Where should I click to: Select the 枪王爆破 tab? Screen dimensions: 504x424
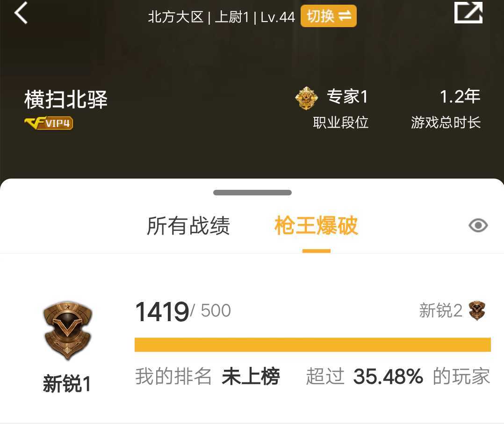pos(316,226)
